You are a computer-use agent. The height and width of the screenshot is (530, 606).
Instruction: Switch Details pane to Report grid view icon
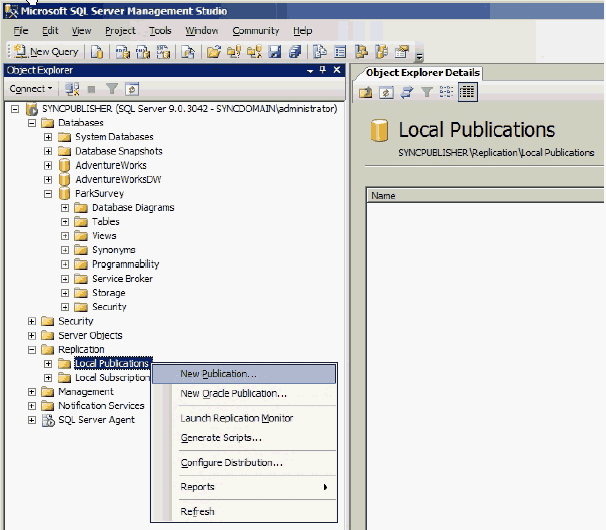tap(468, 92)
